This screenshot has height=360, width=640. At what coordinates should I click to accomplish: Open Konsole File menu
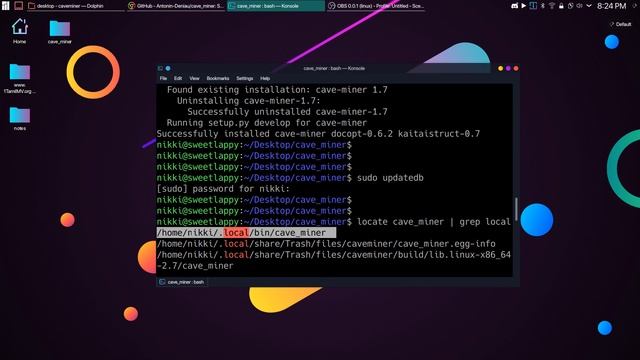coord(163,78)
